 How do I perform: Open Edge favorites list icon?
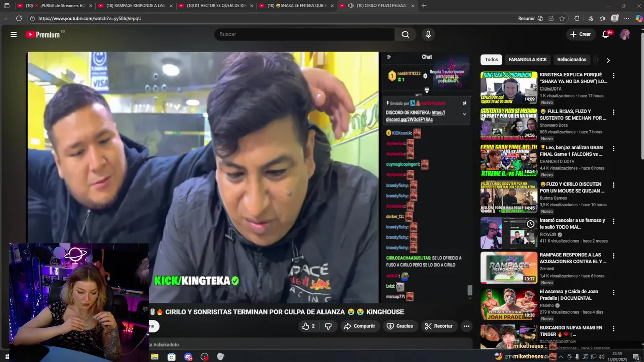[x=603, y=18]
